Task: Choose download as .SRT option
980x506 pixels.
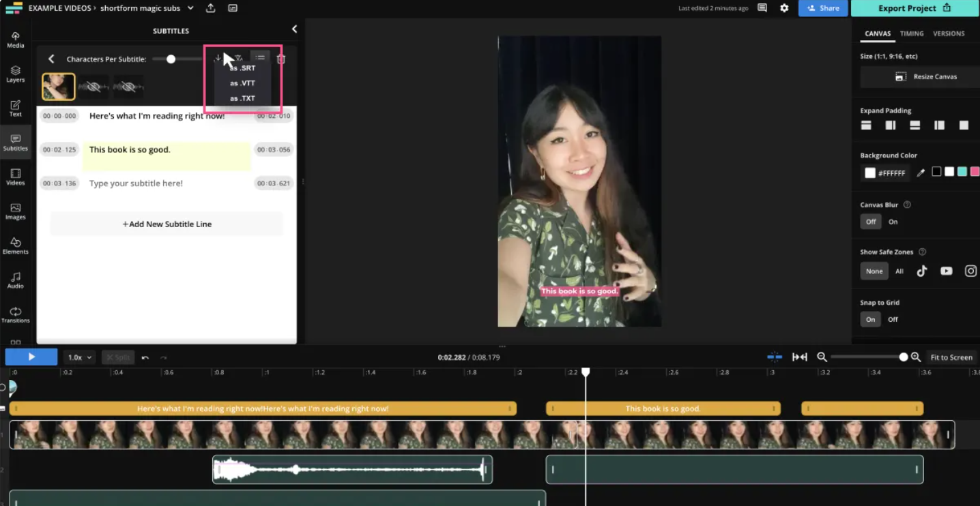Action: [x=243, y=68]
